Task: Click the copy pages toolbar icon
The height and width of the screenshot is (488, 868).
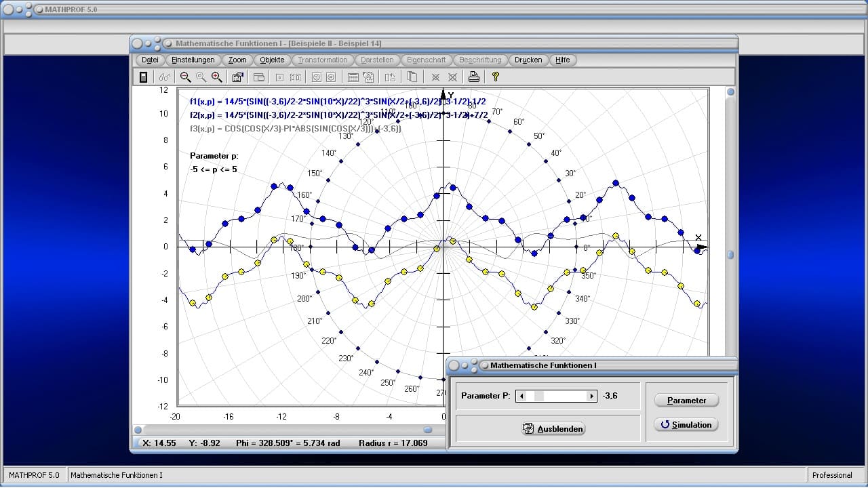Action: 412,77
